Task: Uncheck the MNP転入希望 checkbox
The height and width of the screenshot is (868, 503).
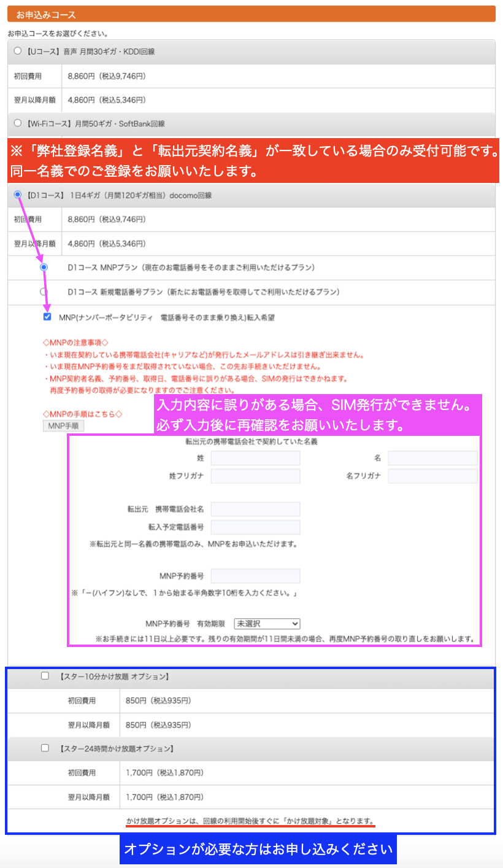Action: pos(47,317)
